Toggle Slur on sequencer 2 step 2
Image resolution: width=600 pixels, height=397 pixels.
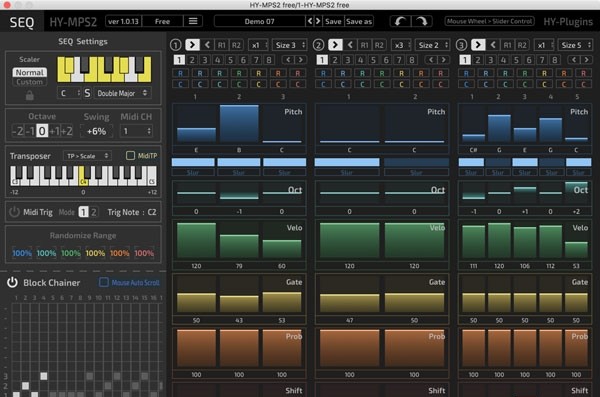[x=416, y=173]
